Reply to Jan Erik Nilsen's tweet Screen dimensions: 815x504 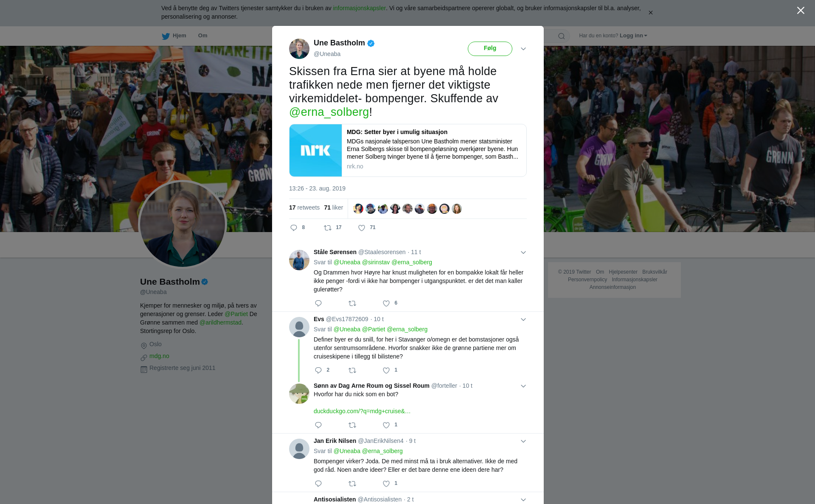[318, 484]
